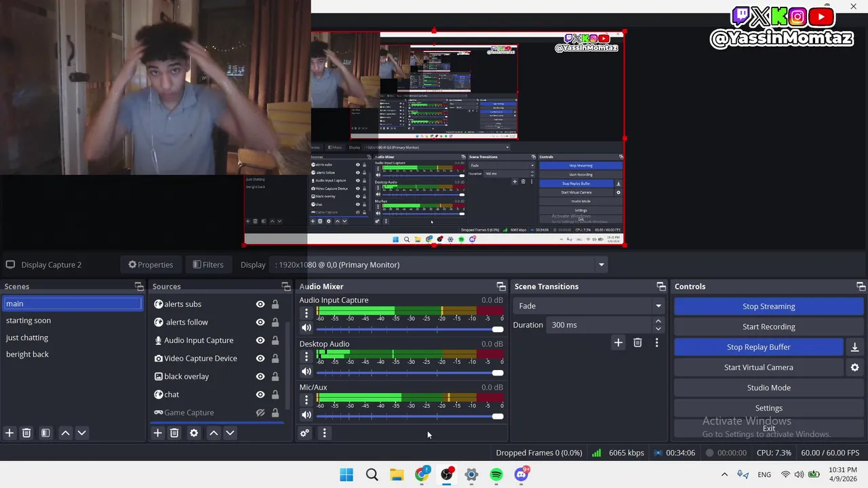Pop out the Scene Transitions dock
This screenshot has height=488, width=868.
click(661, 287)
